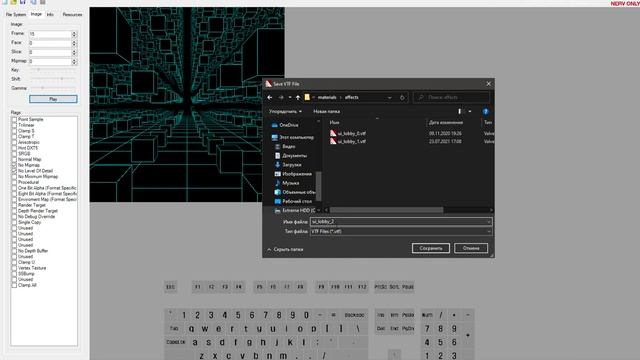Change file view layout icon
The width and height of the screenshot is (640, 360).
(x=460, y=111)
